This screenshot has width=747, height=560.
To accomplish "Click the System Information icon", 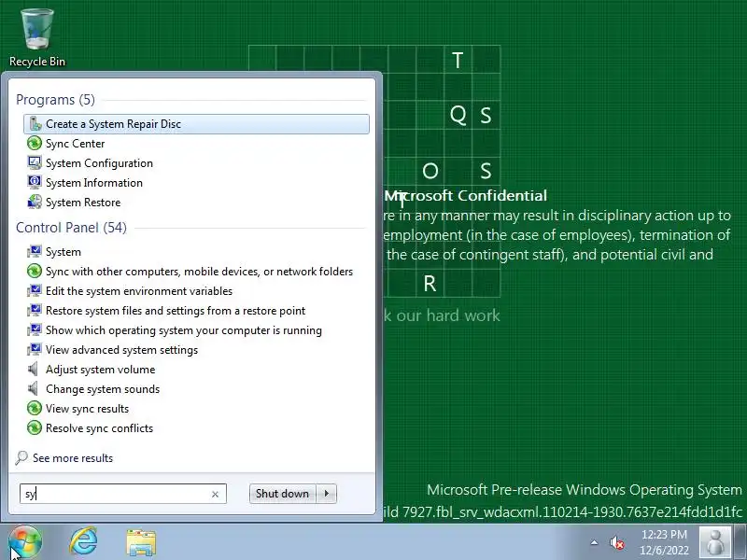I will click(35, 182).
